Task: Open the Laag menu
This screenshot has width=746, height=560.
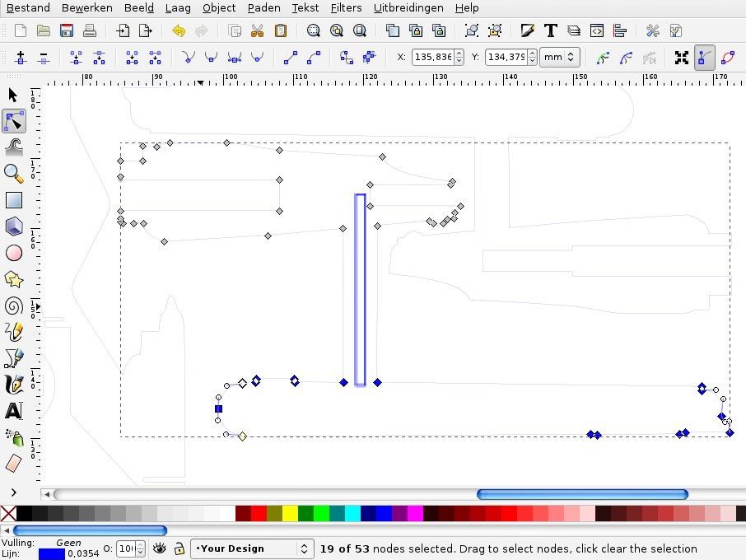Action: point(178,8)
